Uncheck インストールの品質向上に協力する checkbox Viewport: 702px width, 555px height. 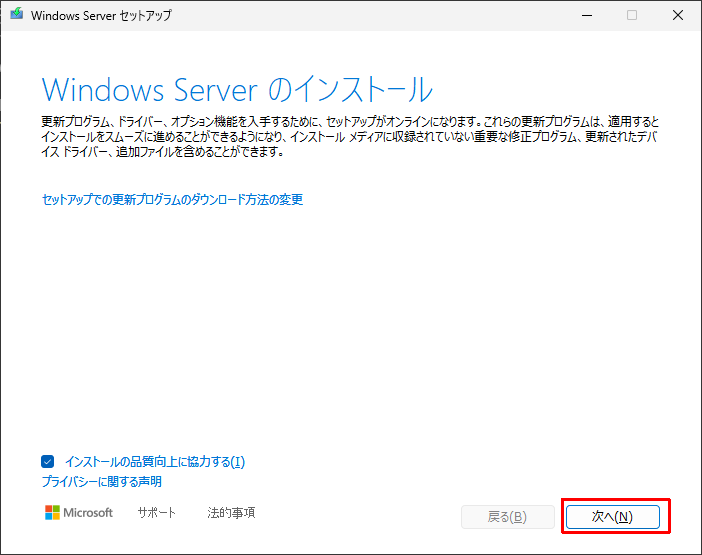point(47,461)
